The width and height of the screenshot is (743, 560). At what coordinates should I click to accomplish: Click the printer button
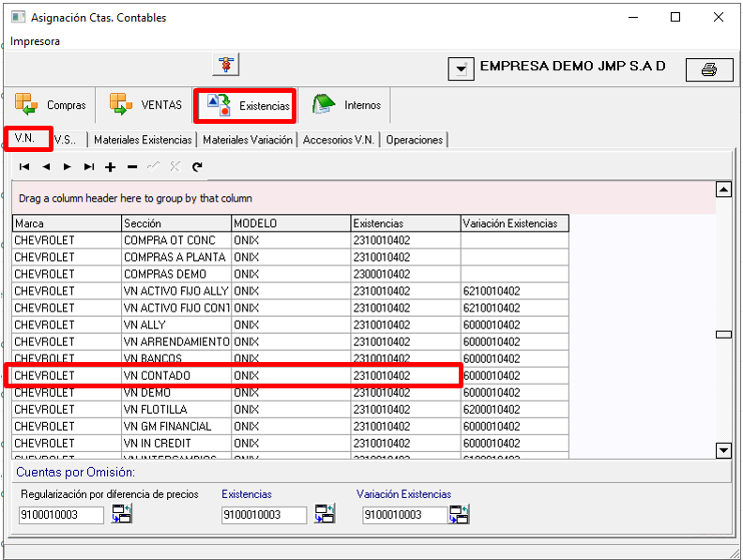(x=708, y=69)
